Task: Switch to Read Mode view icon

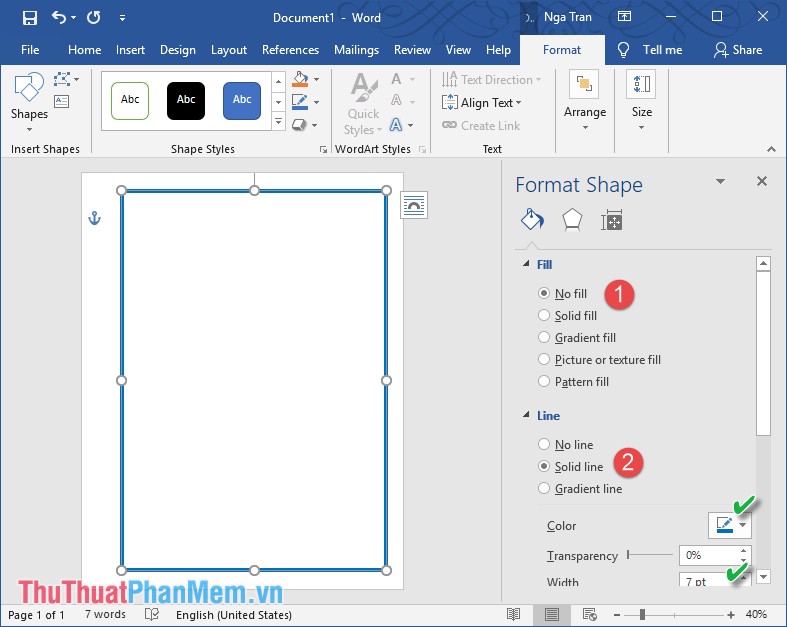Action: point(513,614)
